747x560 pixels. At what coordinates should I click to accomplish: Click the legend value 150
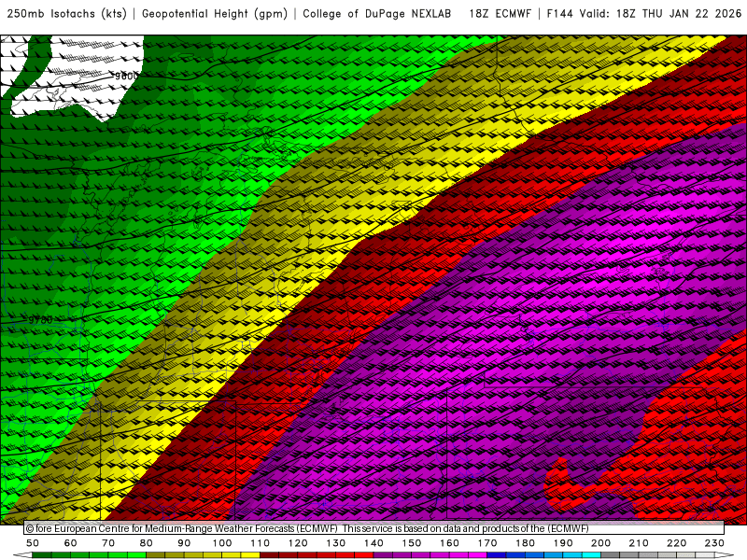pyautogui.click(x=412, y=543)
